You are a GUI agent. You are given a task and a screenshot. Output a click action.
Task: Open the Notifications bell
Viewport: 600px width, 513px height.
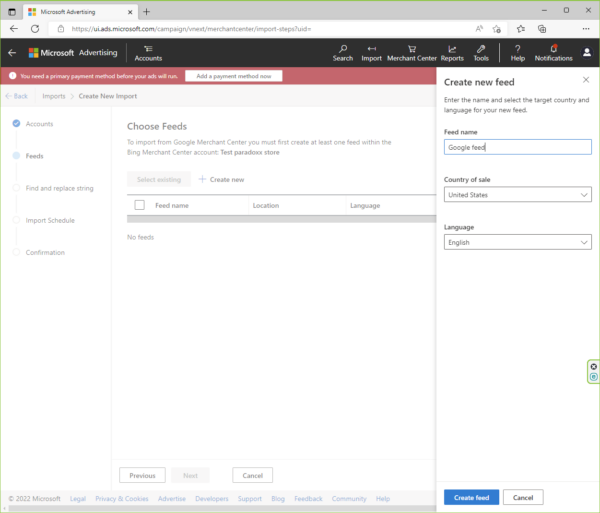coord(553,53)
